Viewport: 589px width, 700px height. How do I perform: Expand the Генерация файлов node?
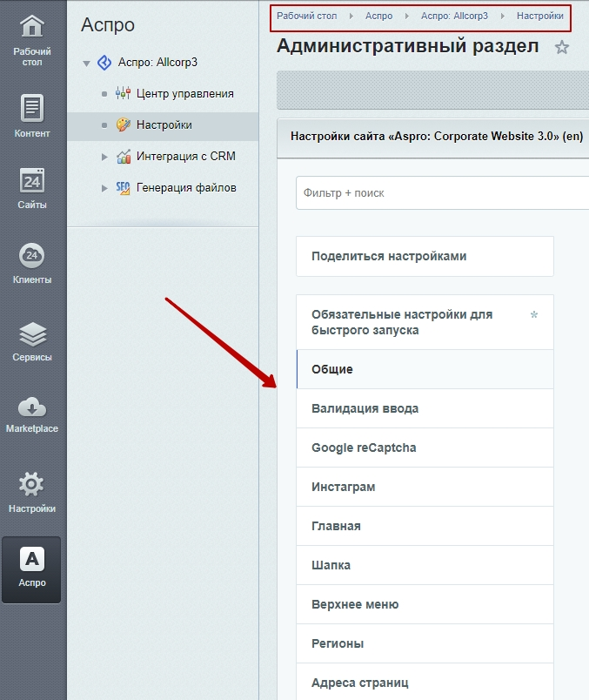tap(104, 188)
